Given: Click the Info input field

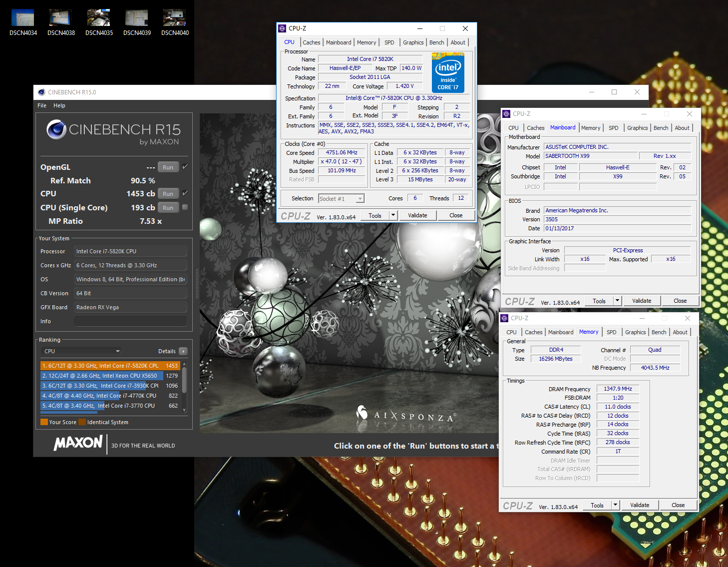Looking at the screenshot, I should pos(131,321).
